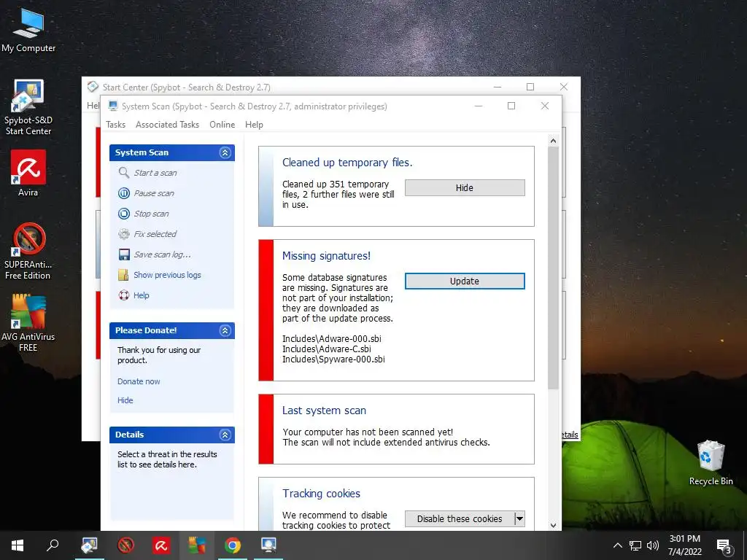747x560 pixels.
Task: Open Disable these cookies dropdown arrow
Action: point(519,518)
